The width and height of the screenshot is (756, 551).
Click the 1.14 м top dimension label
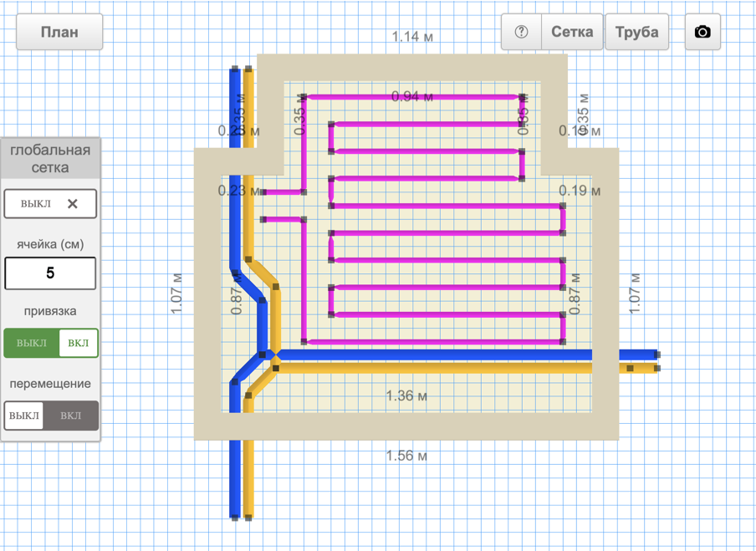coord(413,37)
